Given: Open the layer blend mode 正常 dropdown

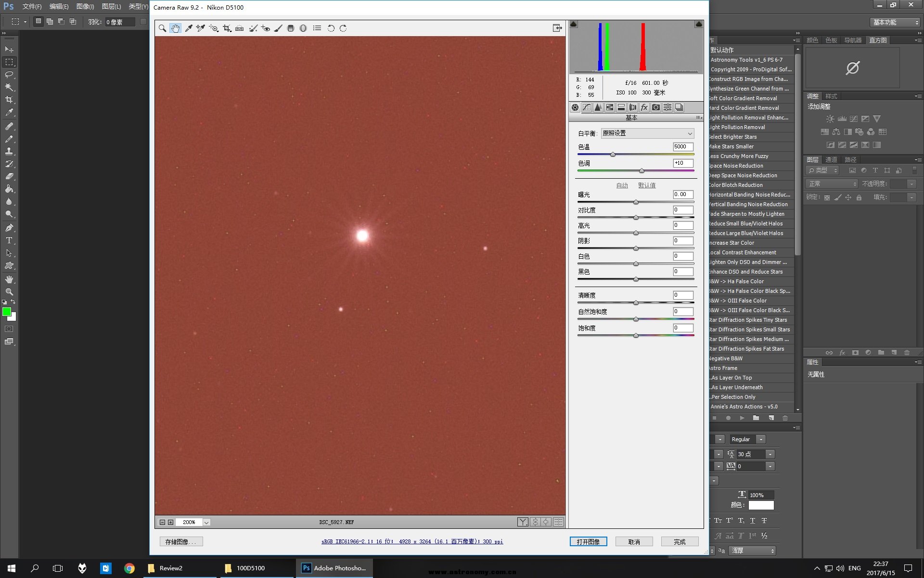Looking at the screenshot, I should coord(832,184).
